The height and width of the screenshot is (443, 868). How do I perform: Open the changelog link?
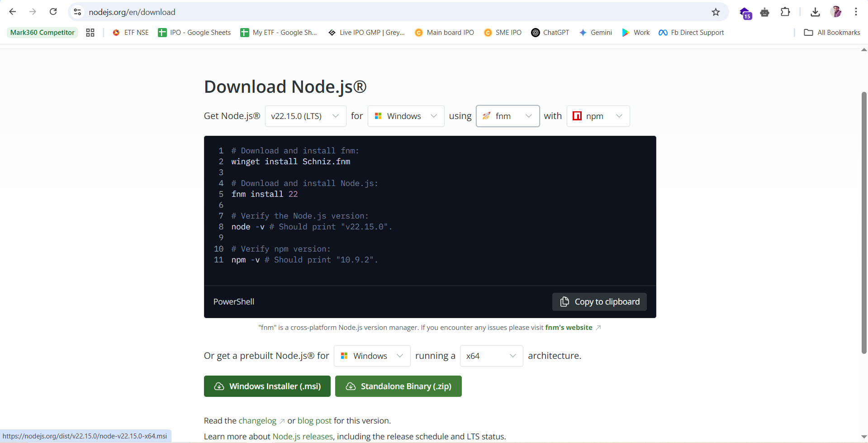point(257,421)
